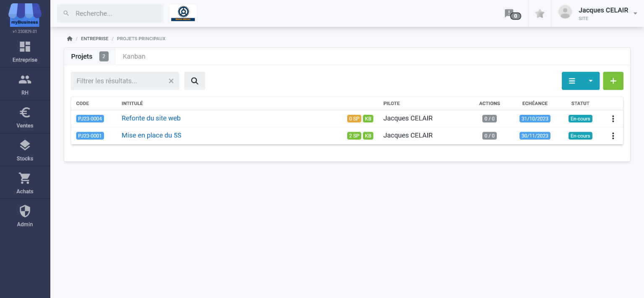Expand the teal list options dropdown arrow
This screenshot has width=644, height=298.
coord(591,81)
